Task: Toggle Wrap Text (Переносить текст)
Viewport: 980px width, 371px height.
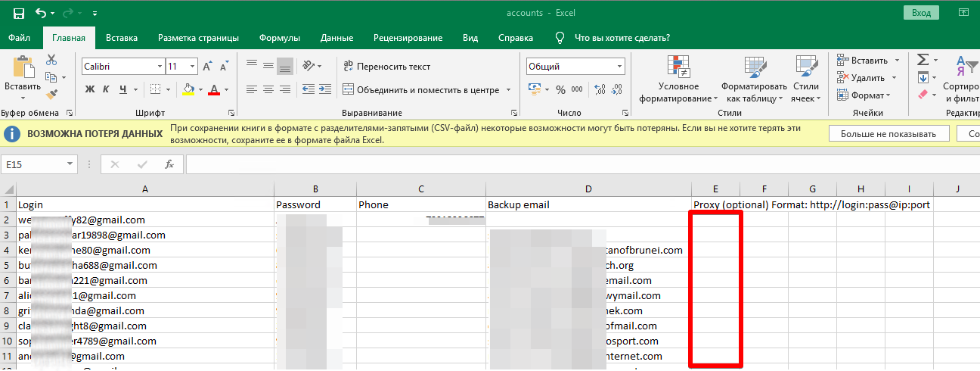Action: 386,67
